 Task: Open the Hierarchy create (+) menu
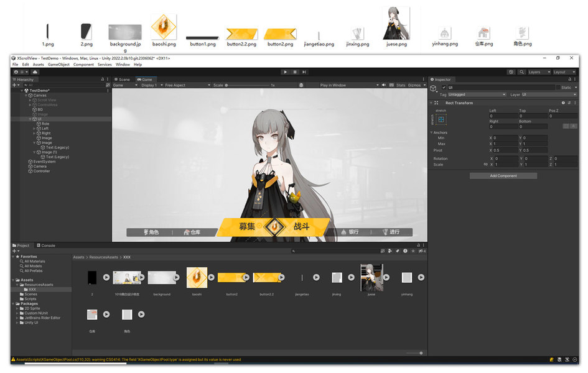(16, 85)
